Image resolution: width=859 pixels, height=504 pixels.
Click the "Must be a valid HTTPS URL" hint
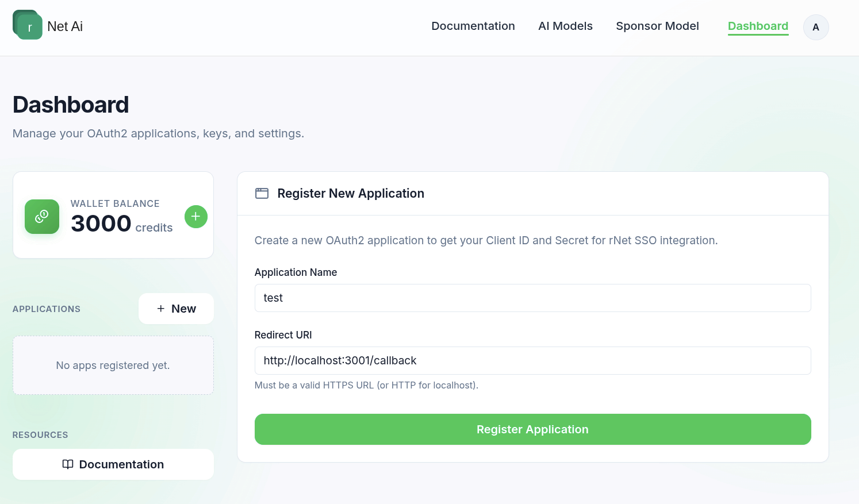coord(366,385)
